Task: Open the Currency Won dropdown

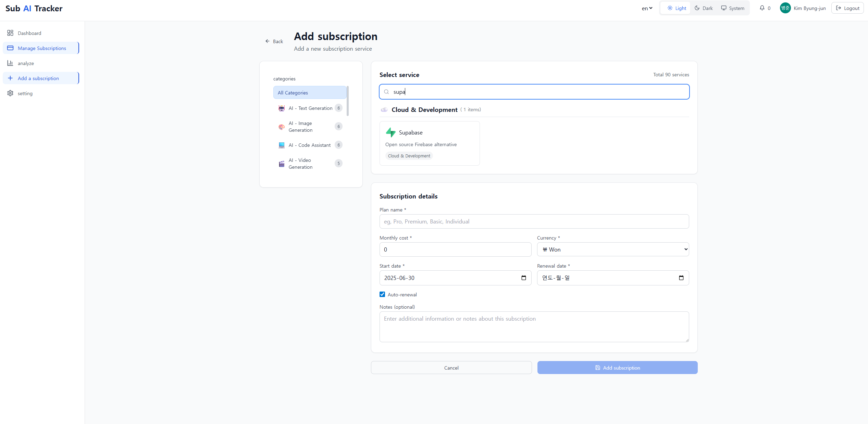Action: [613, 249]
